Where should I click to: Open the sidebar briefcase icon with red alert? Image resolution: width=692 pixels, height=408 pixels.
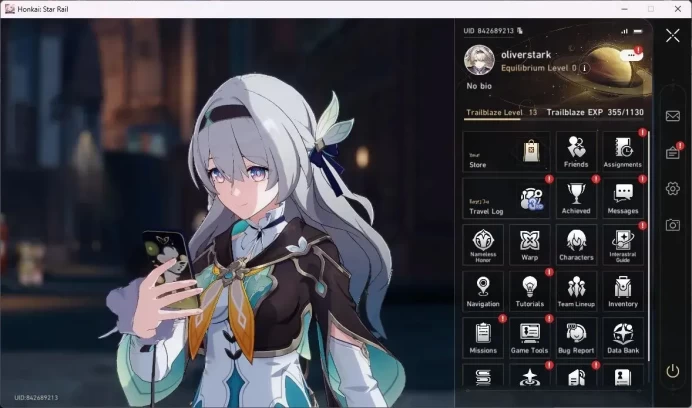click(x=673, y=152)
